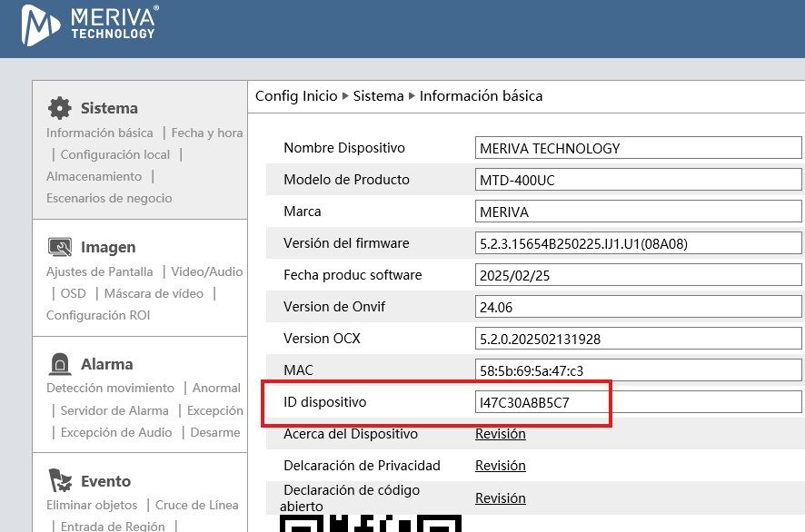Screen dimensions: 805x532
Task: Open Información básica in sidebar
Action: (100, 133)
